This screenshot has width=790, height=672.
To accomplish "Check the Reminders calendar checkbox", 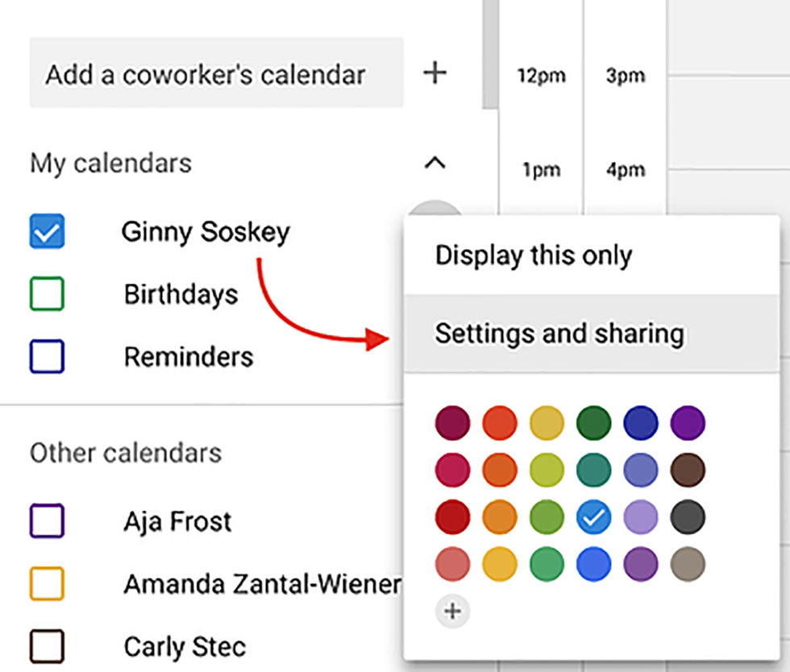I will (47, 356).
